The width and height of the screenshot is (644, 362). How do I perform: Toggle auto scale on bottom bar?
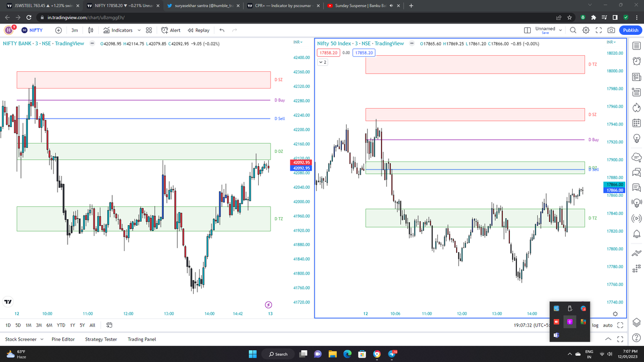pyautogui.click(x=608, y=325)
